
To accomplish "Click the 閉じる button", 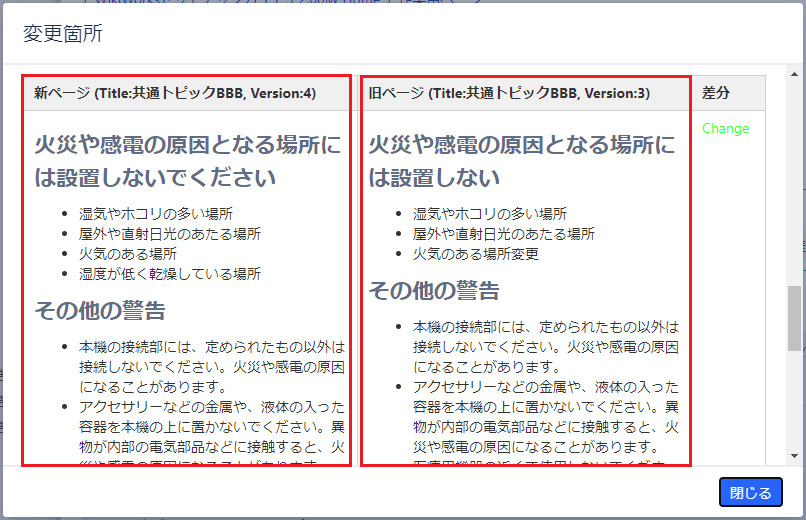I will pyautogui.click(x=750, y=492).
